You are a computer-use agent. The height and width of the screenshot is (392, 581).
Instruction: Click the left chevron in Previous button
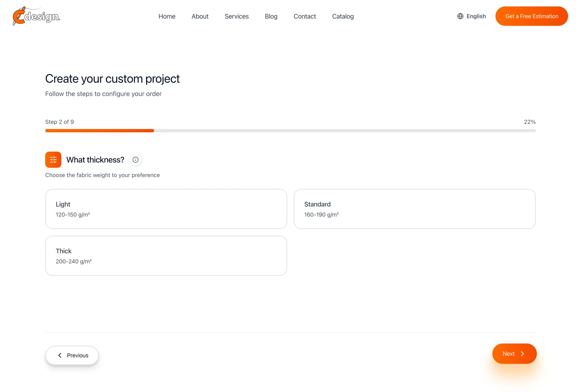click(60, 355)
